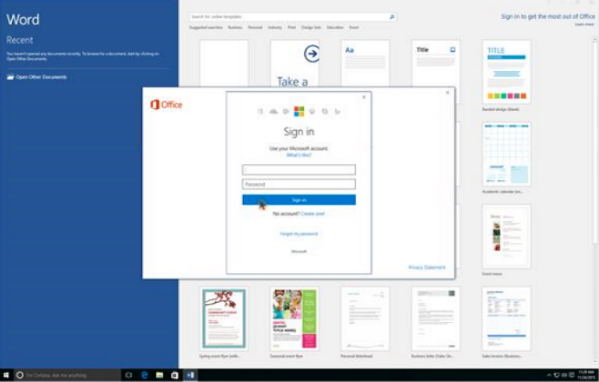The width and height of the screenshot is (599, 382).
Task: Choose the Banded design template
Action: [x=506, y=72]
